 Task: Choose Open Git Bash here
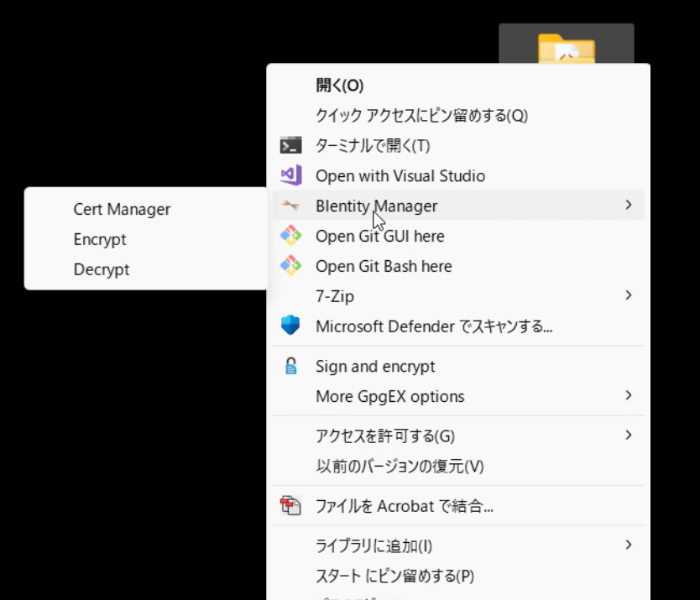[x=458, y=266]
